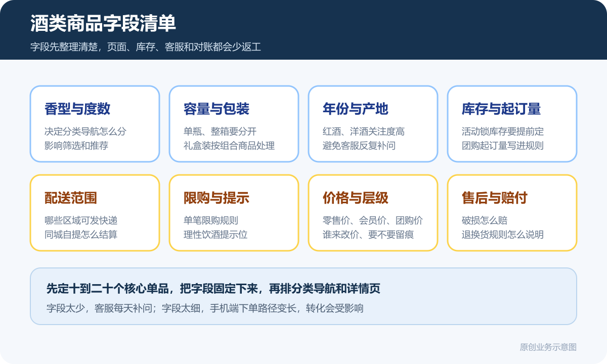Click the line 单笔限购规则
The width and height of the screenshot is (607, 364).
(211, 220)
